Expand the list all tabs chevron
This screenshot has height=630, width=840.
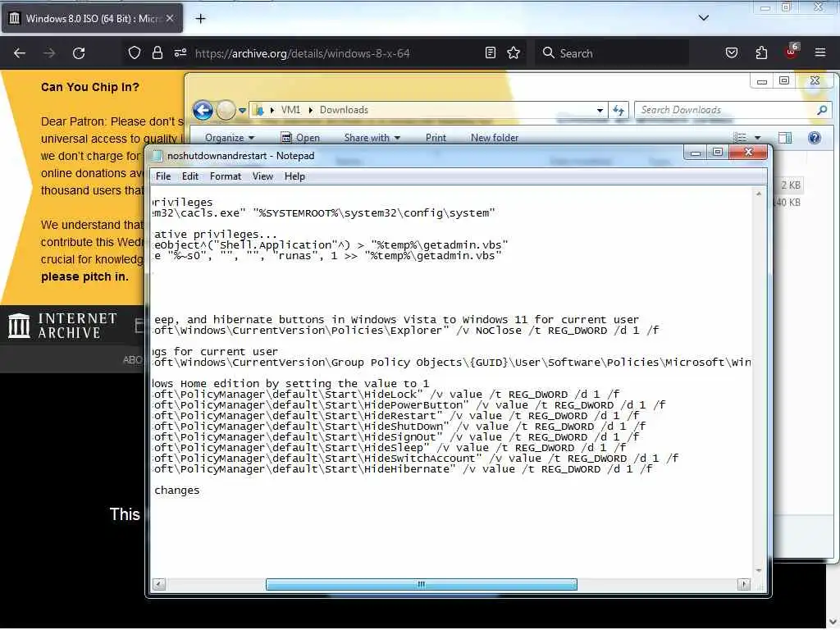pos(703,18)
